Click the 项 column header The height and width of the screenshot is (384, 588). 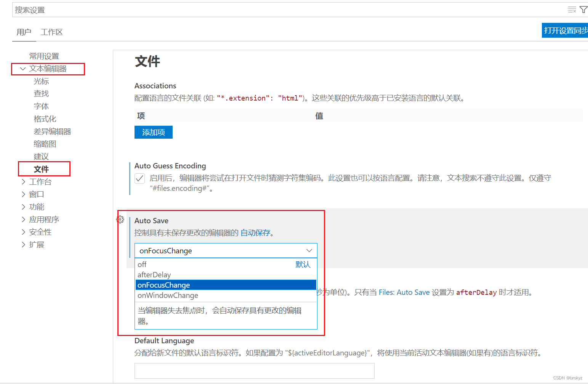point(141,116)
